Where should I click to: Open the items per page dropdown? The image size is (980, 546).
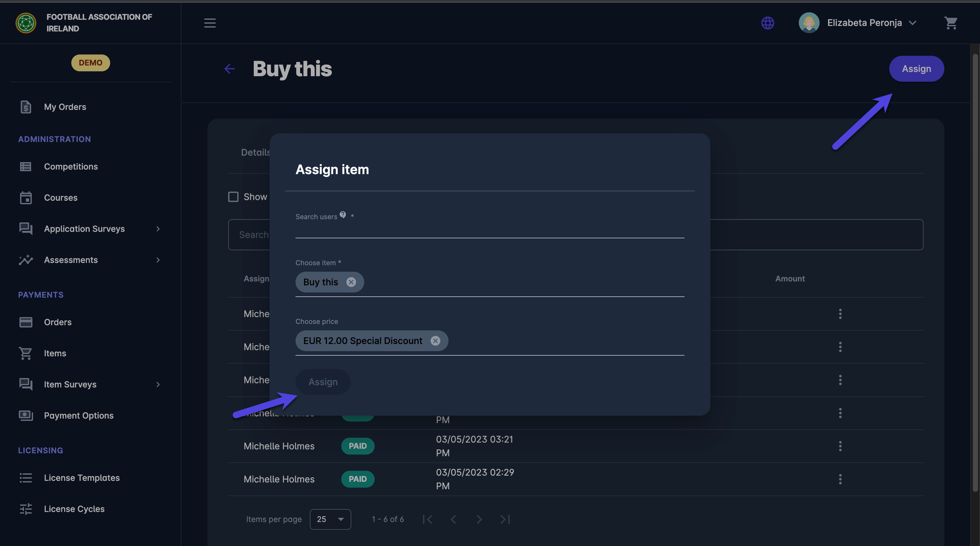pyautogui.click(x=330, y=519)
